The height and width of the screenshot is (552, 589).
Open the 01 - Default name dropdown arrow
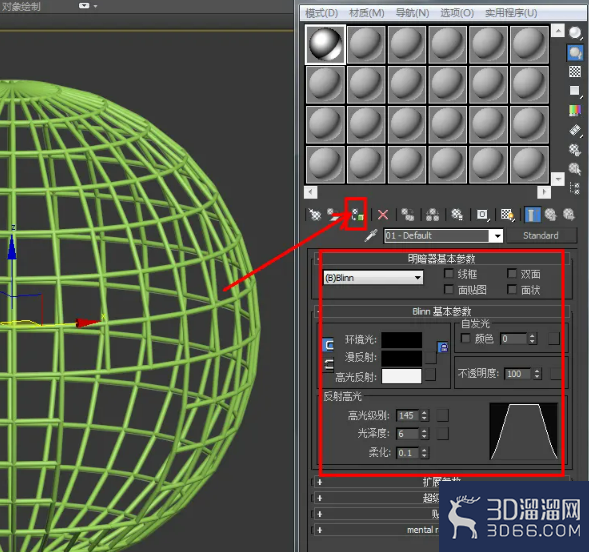pyautogui.click(x=497, y=236)
